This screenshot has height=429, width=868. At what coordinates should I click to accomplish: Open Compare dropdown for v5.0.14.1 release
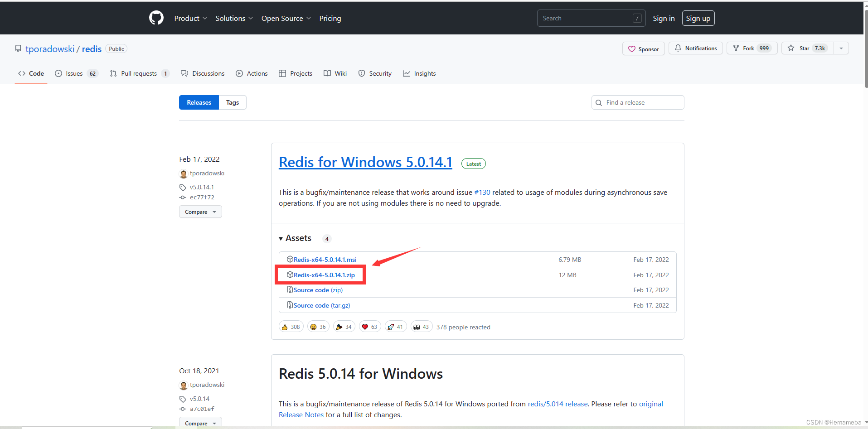coord(200,212)
